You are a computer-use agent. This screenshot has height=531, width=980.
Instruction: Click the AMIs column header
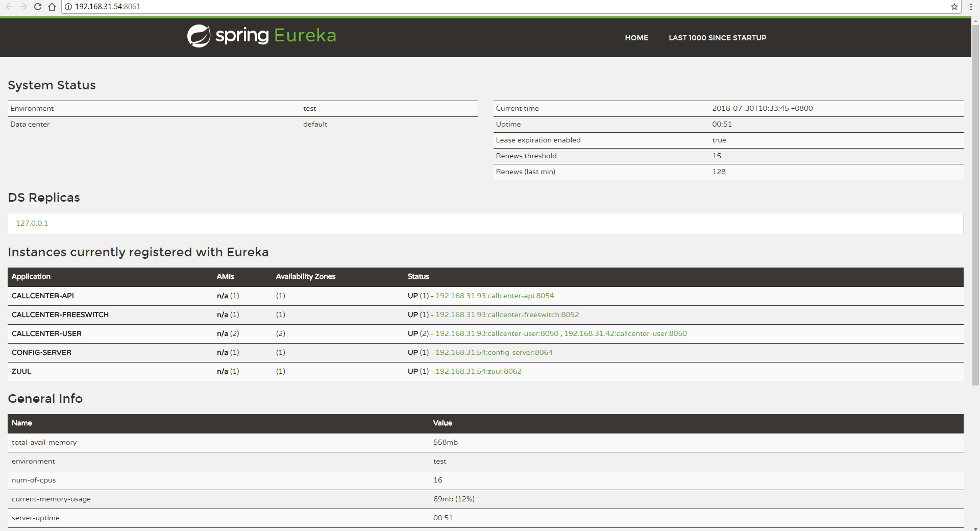click(225, 276)
